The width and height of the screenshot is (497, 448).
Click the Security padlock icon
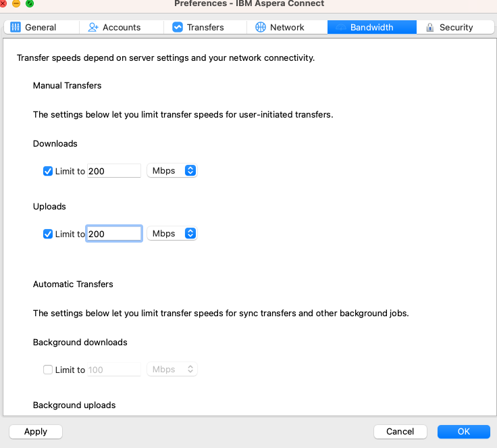click(429, 27)
